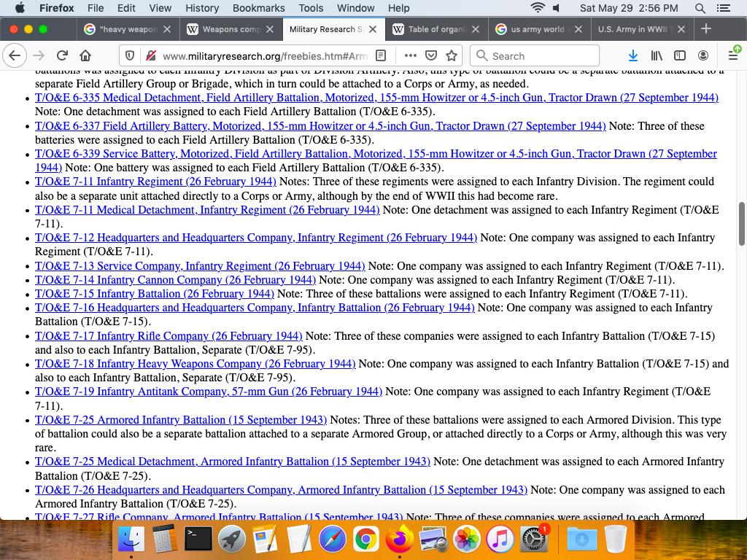Open the Firefox account icon
The width and height of the screenshot is (747, 560).
pos(703,55)
